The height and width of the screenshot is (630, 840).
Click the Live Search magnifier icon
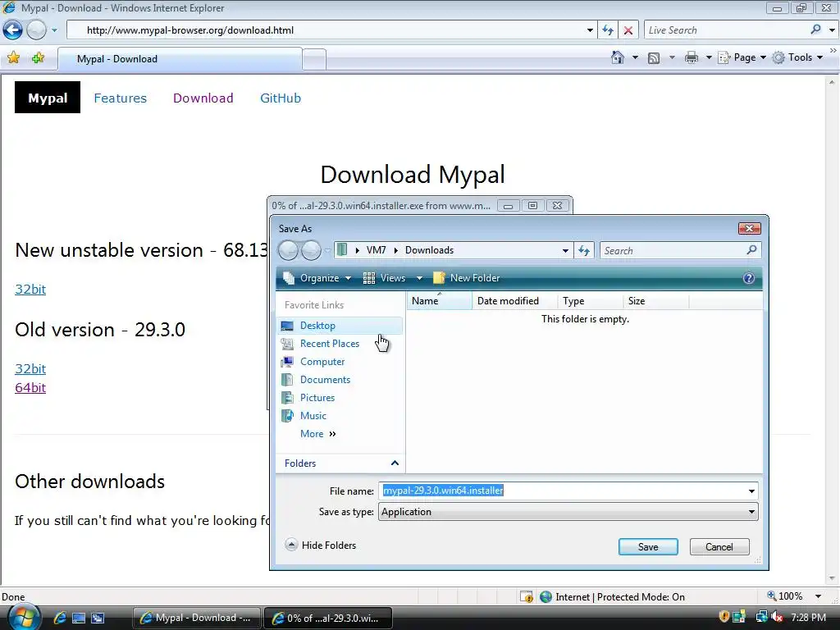click(815, 30)
